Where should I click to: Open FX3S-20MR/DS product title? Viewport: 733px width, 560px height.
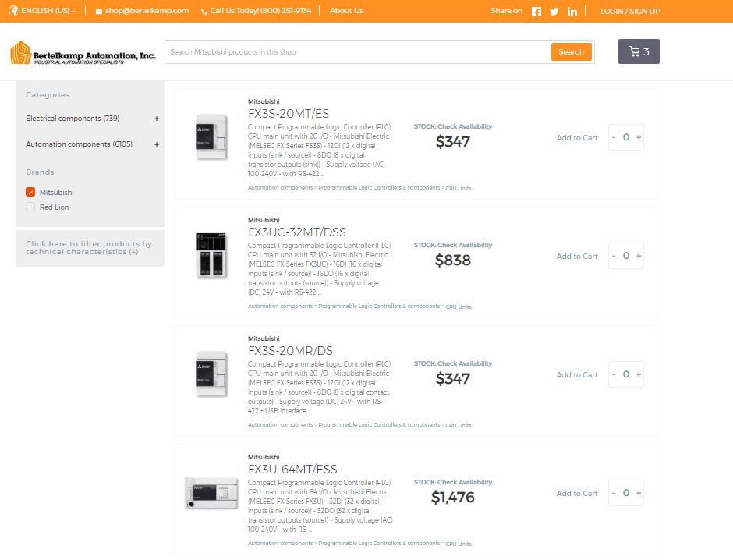[x=290, y=350]
